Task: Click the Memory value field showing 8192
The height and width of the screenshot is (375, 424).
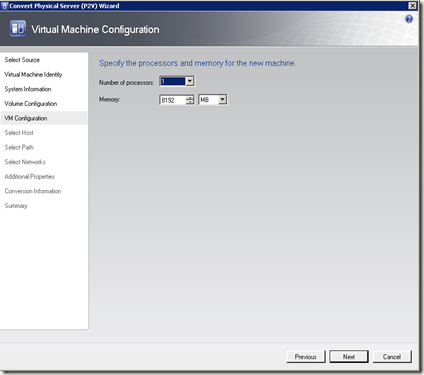Action: [172, 100]
